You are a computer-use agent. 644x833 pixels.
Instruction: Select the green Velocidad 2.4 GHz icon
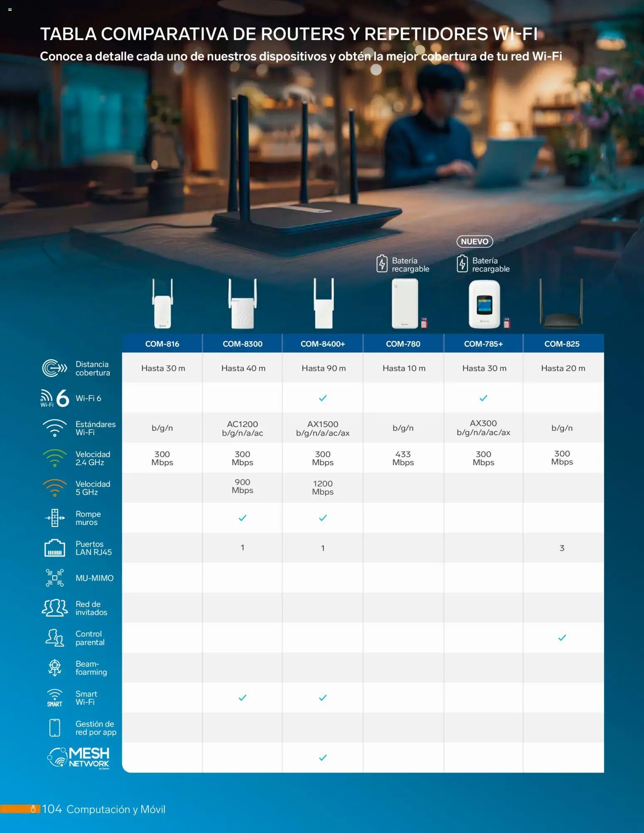(x=54, y=458)
